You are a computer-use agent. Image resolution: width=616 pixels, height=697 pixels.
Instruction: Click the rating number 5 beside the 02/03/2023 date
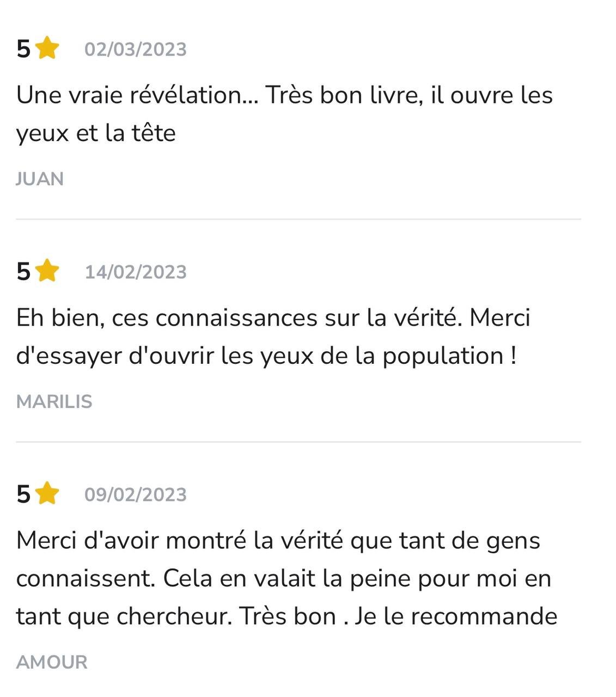23,49
